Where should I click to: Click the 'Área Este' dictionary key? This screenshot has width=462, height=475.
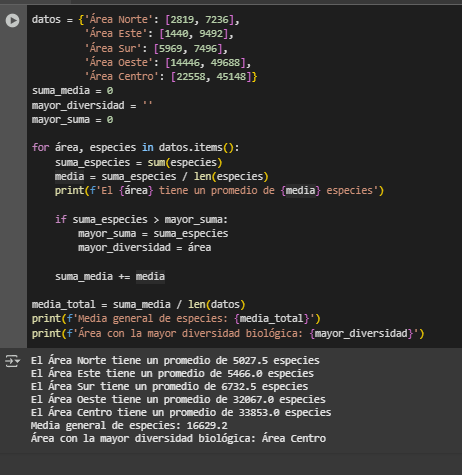115,34
